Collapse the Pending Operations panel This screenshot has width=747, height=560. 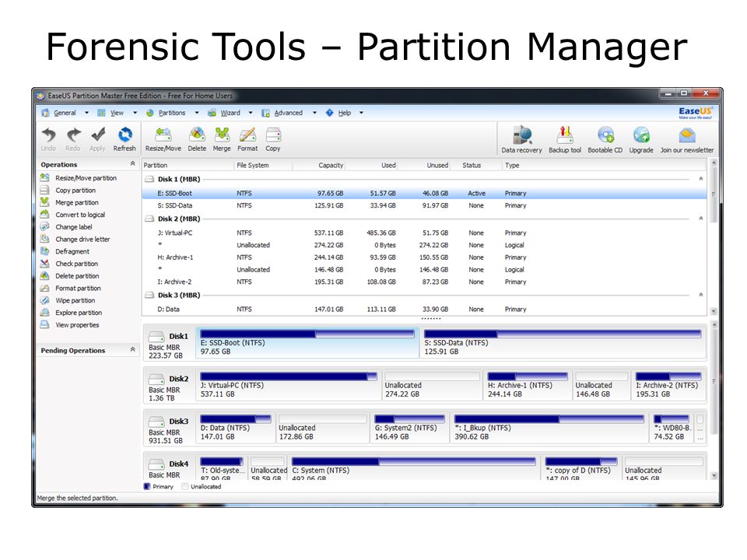click(x=132, y=350)
